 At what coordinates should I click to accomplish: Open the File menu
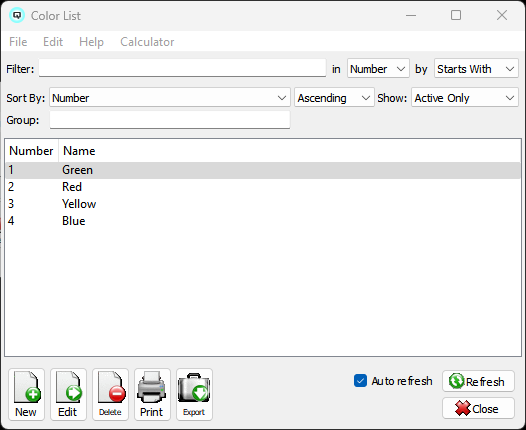point(18,42)
